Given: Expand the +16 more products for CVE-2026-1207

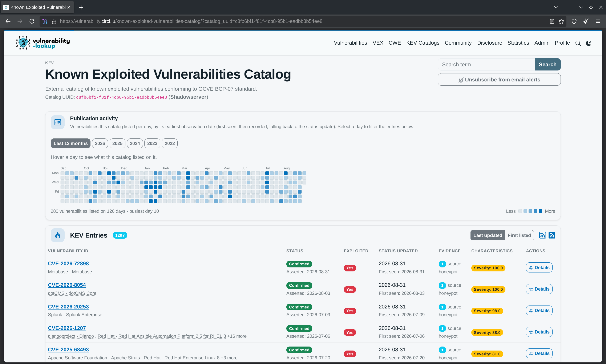Looking at the screenshot, I should [x=237, y=336].
